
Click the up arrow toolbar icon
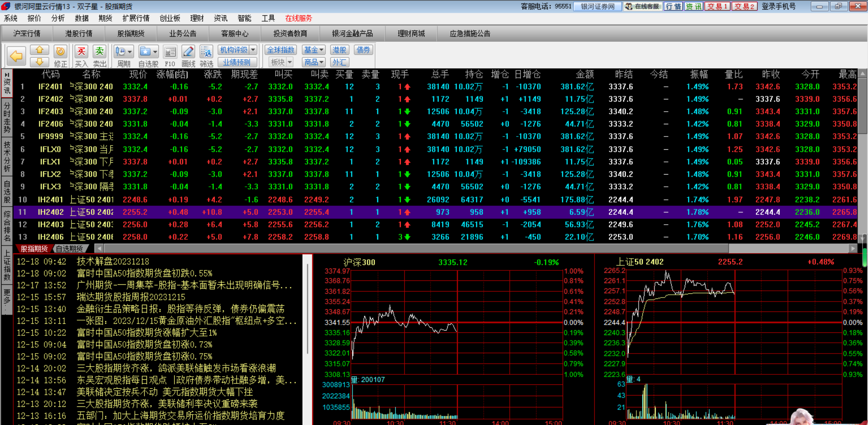(x=39, y=50)
